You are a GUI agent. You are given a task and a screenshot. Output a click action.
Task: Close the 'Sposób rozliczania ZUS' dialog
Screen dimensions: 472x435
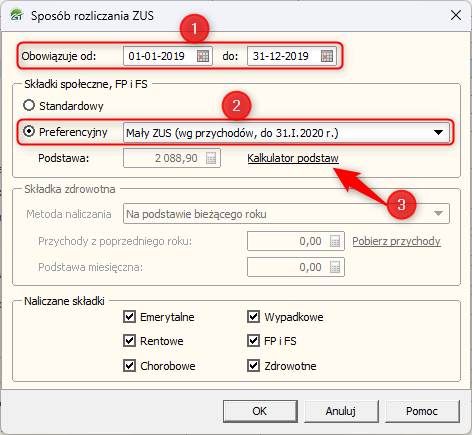click(456, 15)
